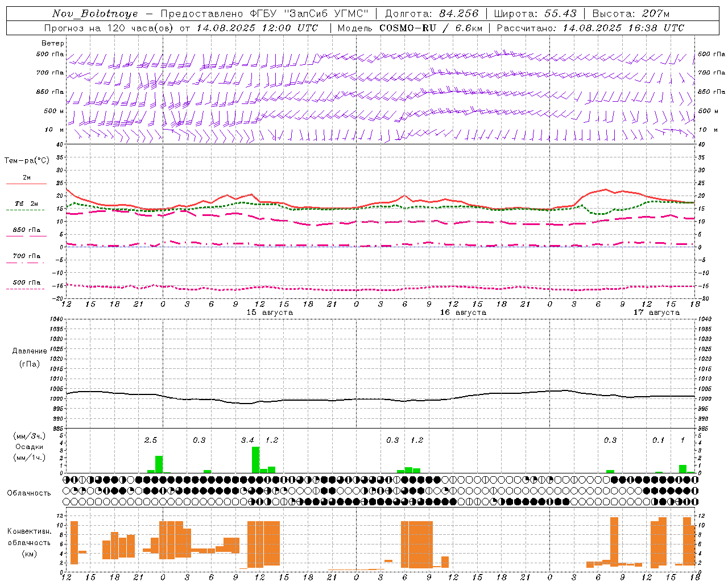Click the 'Осадки' precipitation label
728x582 pixels.
click(x=30, y=447)
